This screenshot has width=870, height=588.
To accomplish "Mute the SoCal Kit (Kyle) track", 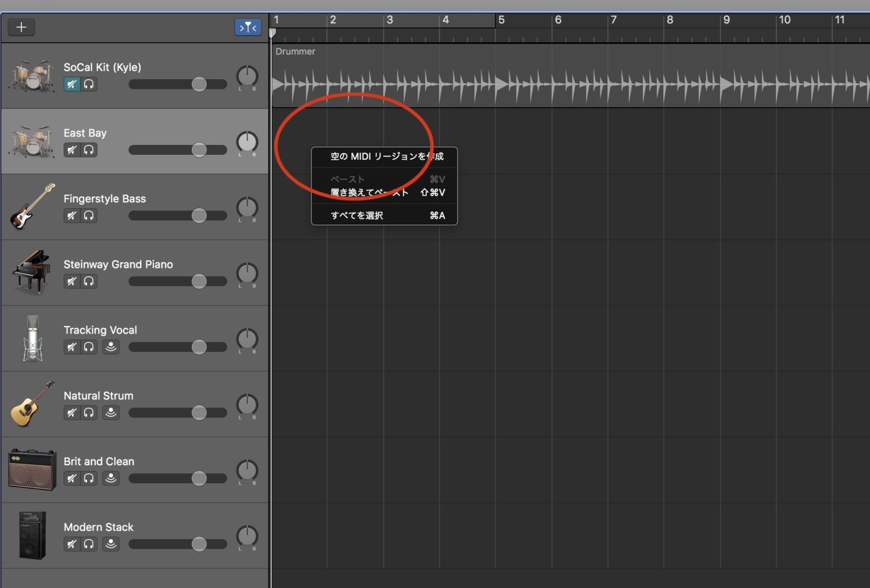I will tap(71, 84).
